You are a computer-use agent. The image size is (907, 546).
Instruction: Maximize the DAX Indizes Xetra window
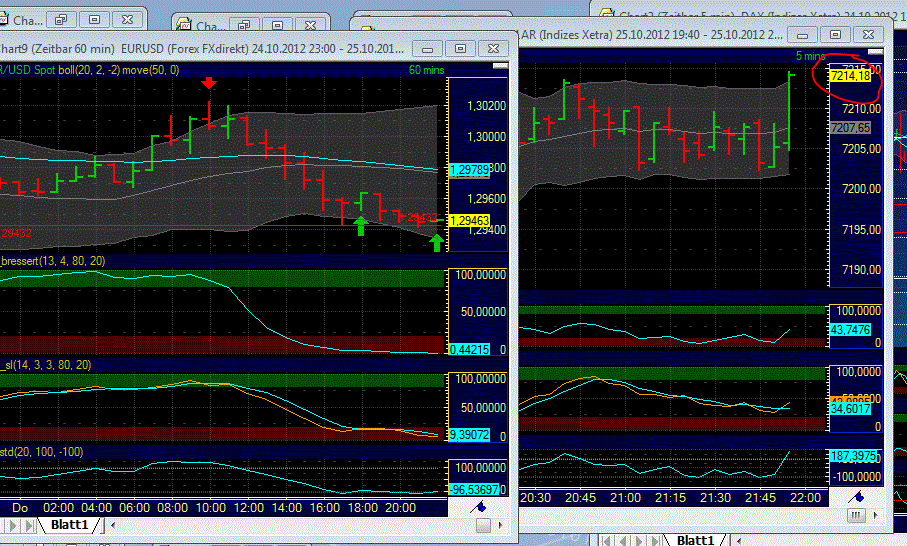tap(835, 35)
